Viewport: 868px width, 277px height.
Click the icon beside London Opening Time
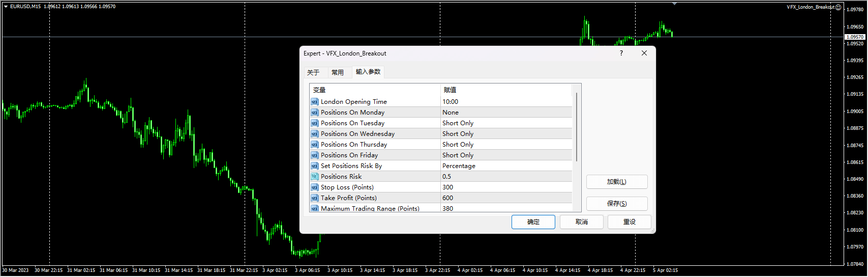314,102
